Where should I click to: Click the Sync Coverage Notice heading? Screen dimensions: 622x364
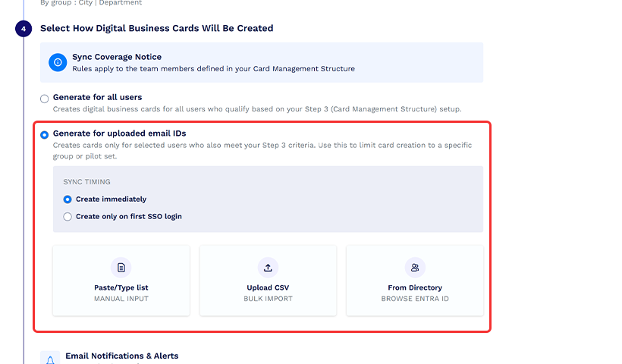click(x=117, y=57)
